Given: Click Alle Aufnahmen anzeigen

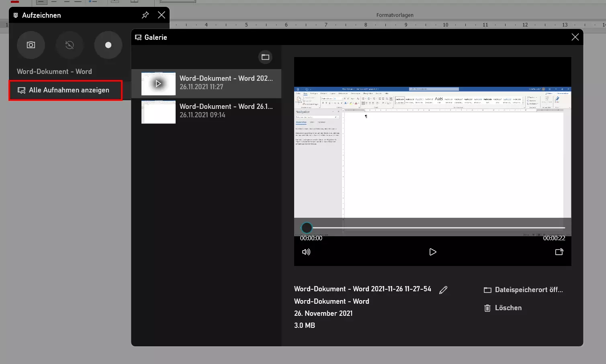Looking at the screenshot, I should click(66, 90).
